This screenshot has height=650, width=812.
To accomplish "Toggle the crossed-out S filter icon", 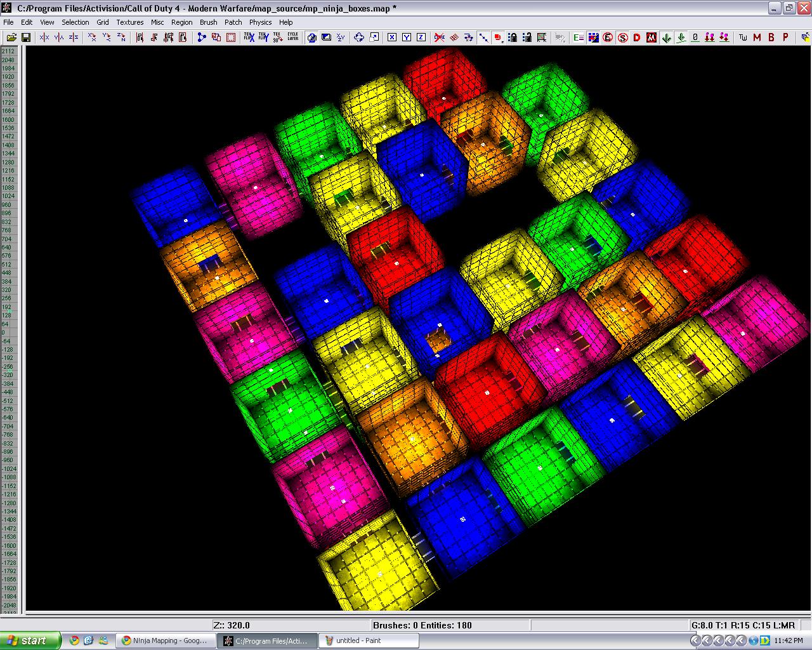I will (622, 37).
